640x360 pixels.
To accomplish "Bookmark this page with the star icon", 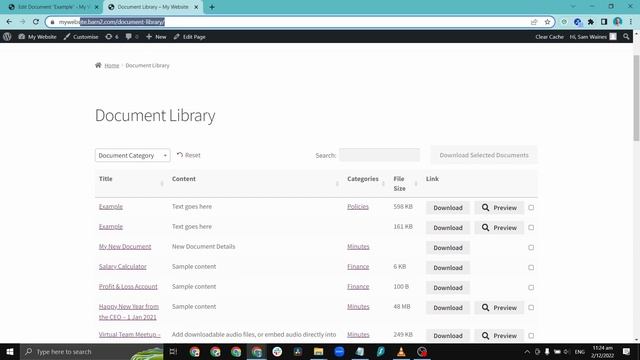I will 547,22.
